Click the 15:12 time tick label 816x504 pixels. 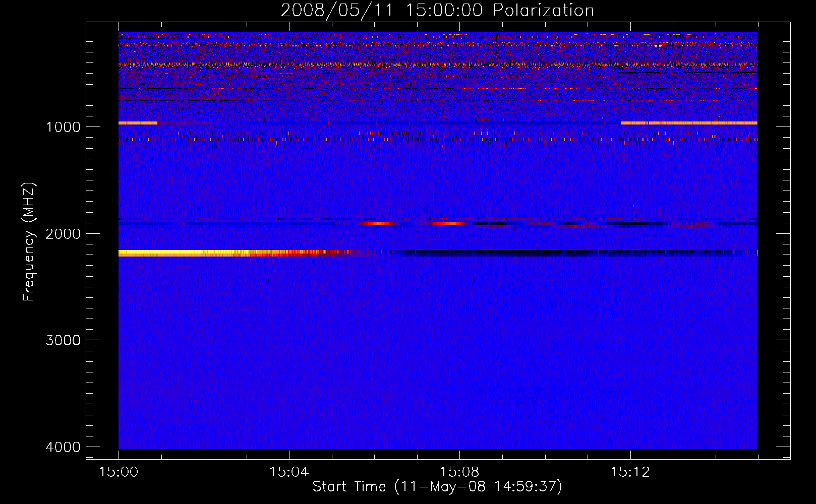pos(630,472)
